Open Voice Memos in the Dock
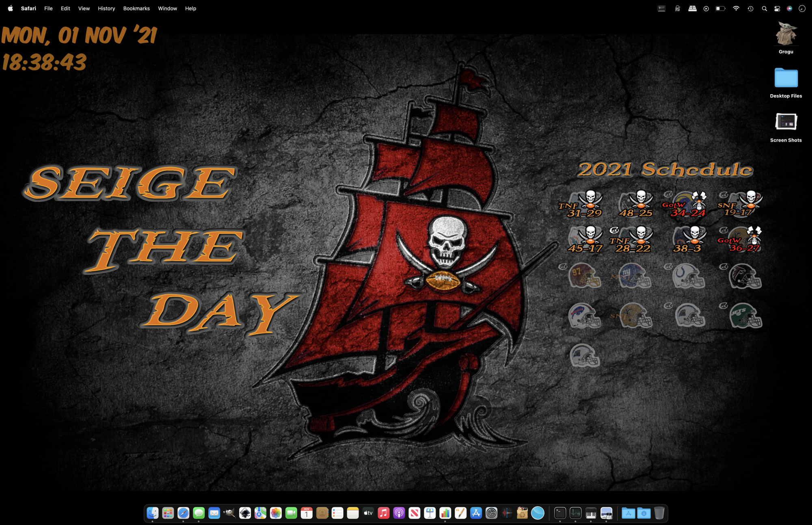The height and width of the screenshot is (525, 812). [x=507, y=513]
